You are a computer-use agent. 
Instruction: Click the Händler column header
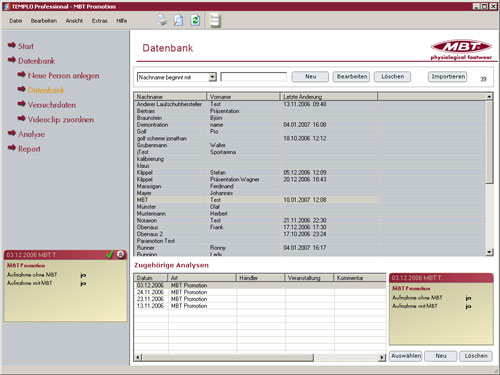click(x=260, y=278)
